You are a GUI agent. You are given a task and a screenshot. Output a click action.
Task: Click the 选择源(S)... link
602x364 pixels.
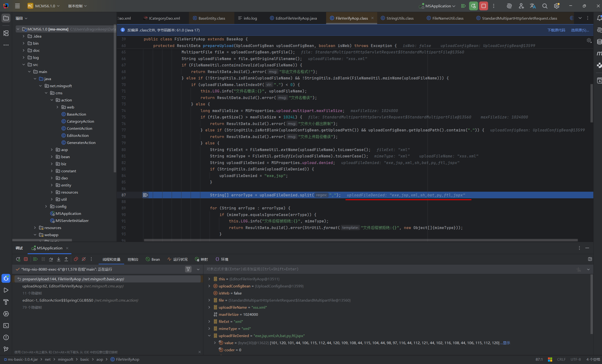(580, 30)
